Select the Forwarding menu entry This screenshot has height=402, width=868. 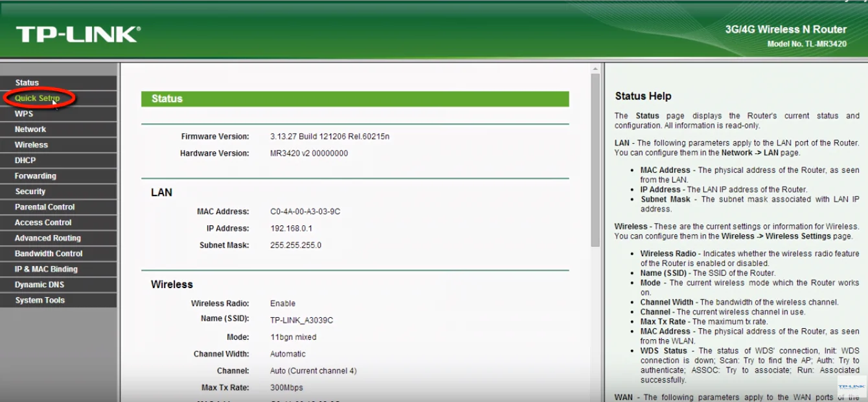[x=34, y=175]
